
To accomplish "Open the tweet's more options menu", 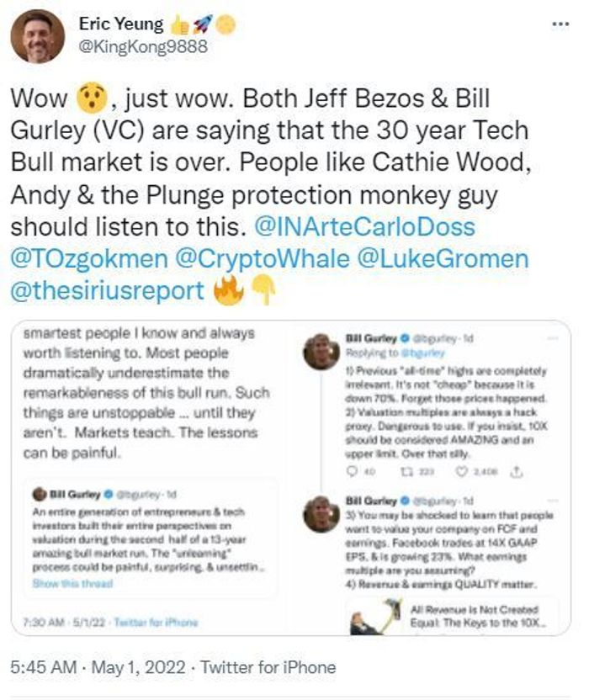I will click(x=560, y=24).
